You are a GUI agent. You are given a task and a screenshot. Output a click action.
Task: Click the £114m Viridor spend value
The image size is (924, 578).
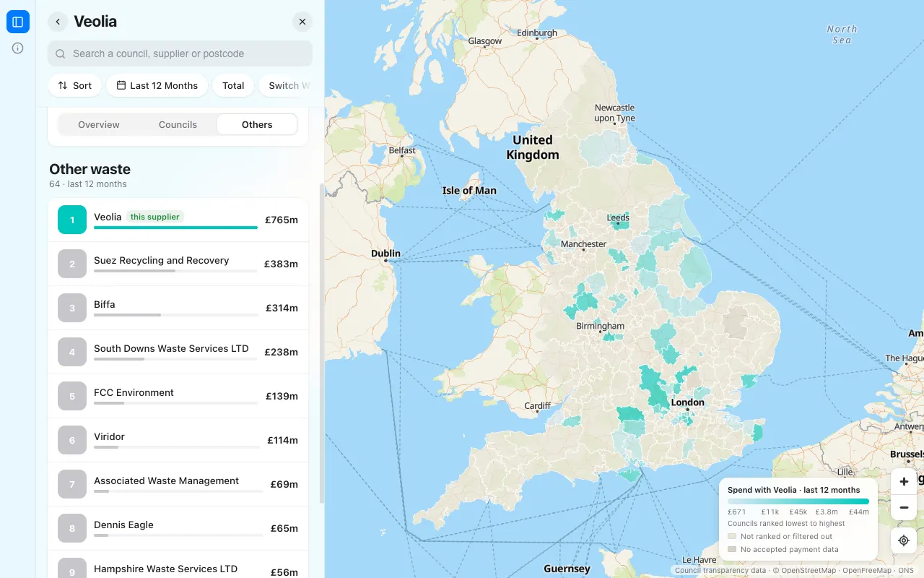pyautogui.click(x=282, y=440)
